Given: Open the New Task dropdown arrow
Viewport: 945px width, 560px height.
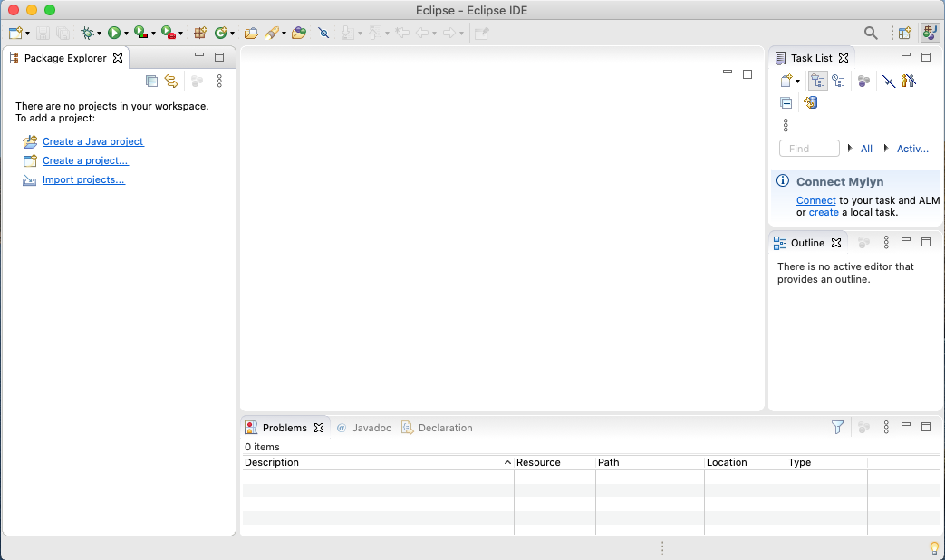Looking at the screenshot, I should tap(798, 82).
